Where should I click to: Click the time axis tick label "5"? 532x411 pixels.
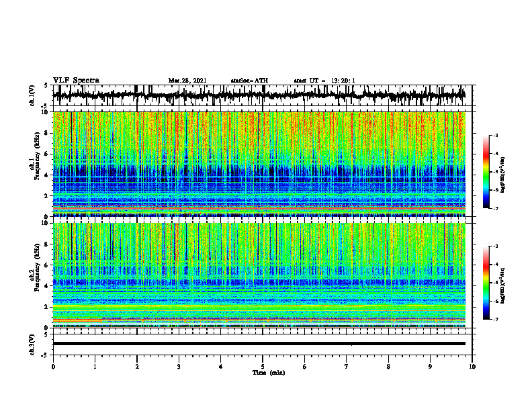coord(263,367)
